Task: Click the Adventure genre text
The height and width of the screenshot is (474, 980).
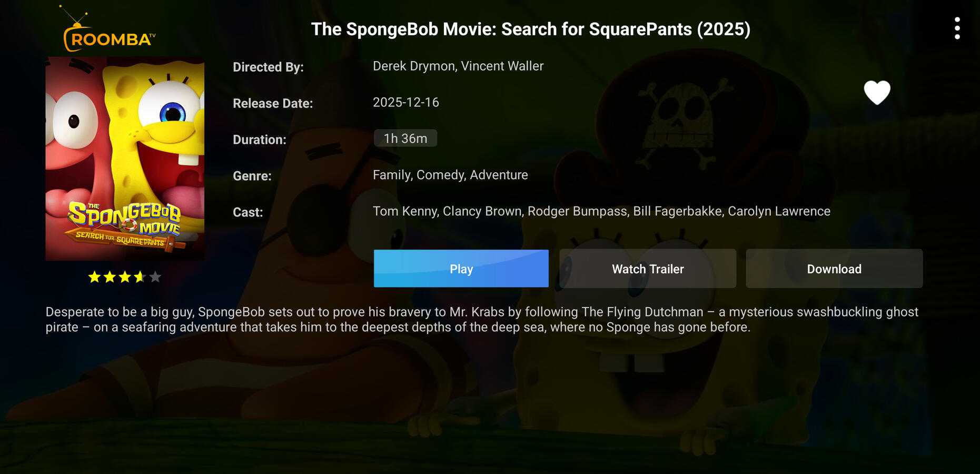Action: [x=499, y=175]
